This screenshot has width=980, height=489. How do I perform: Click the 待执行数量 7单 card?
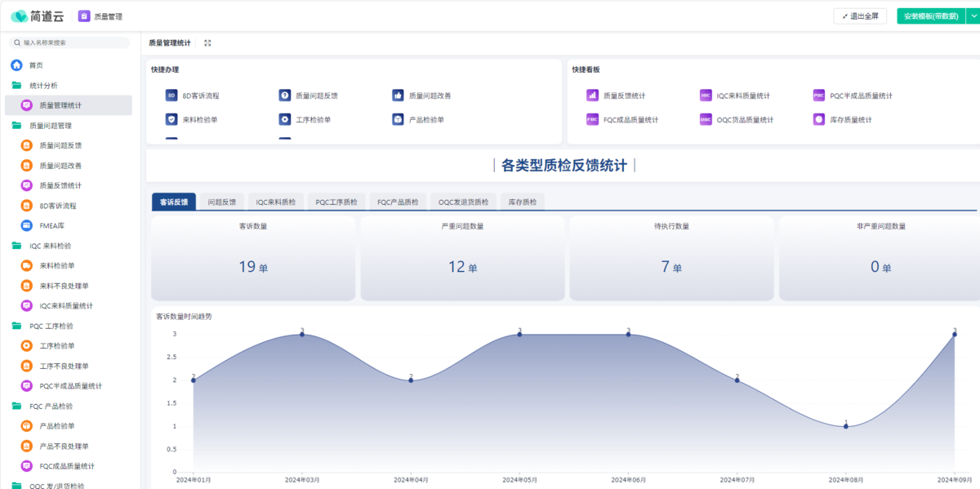[x=671, y=258]
